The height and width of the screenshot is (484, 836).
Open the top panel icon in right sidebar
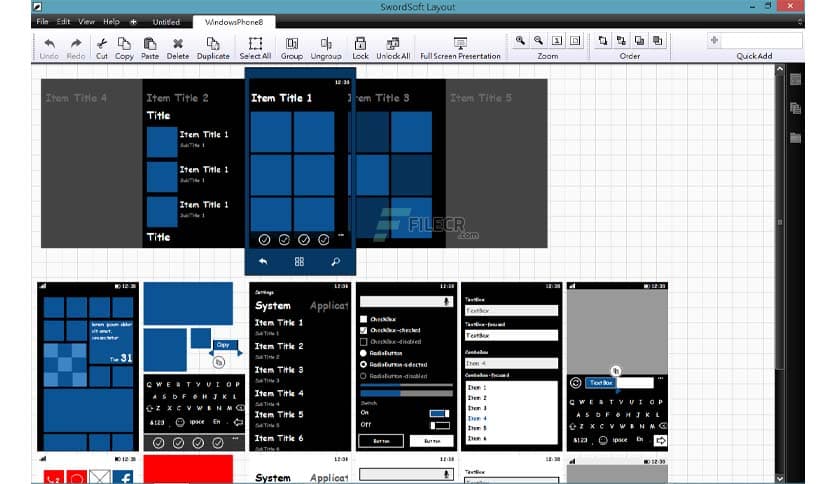(x=795, y=79)
